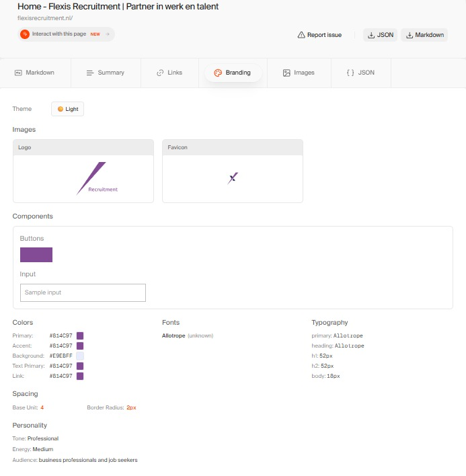Viewport: 466px width, 476px height.
Task: Click the Summary lines icon
Action: [x=90, y=73]
